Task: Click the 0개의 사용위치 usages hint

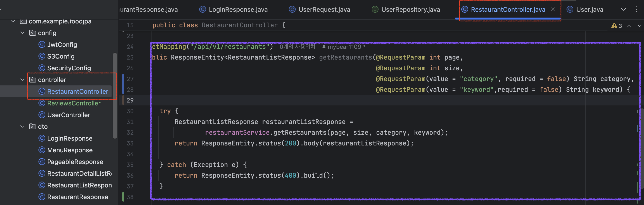Action: 297,47
